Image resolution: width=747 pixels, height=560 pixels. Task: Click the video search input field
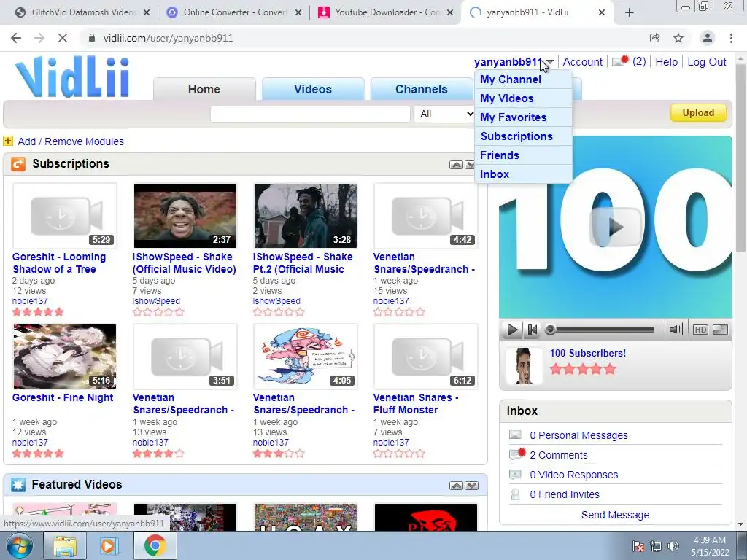coord(310,114)
